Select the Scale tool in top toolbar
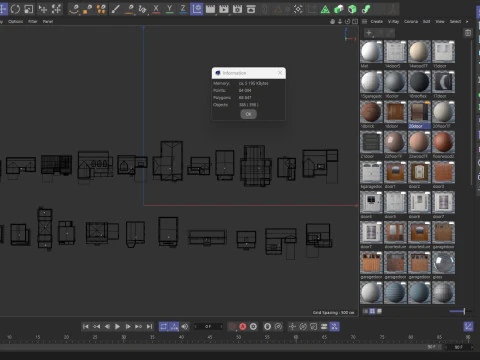 29,9
